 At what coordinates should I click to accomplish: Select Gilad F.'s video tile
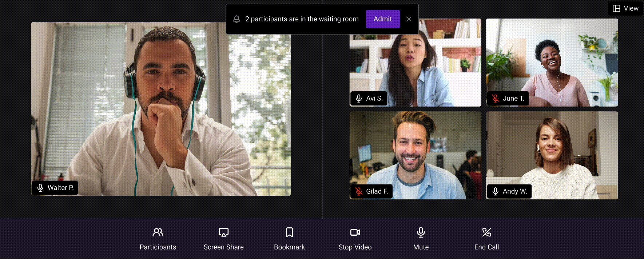[415, 155]
